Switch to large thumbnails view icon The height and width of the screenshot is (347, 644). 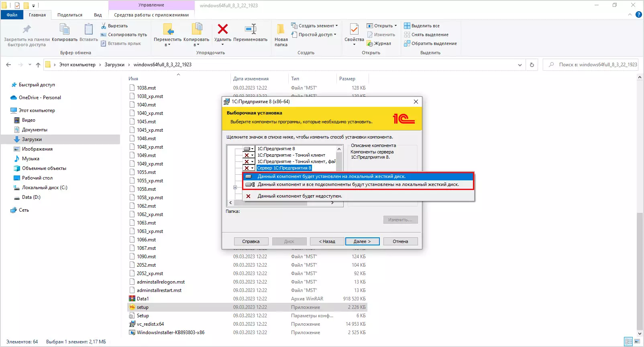[637, 342]
